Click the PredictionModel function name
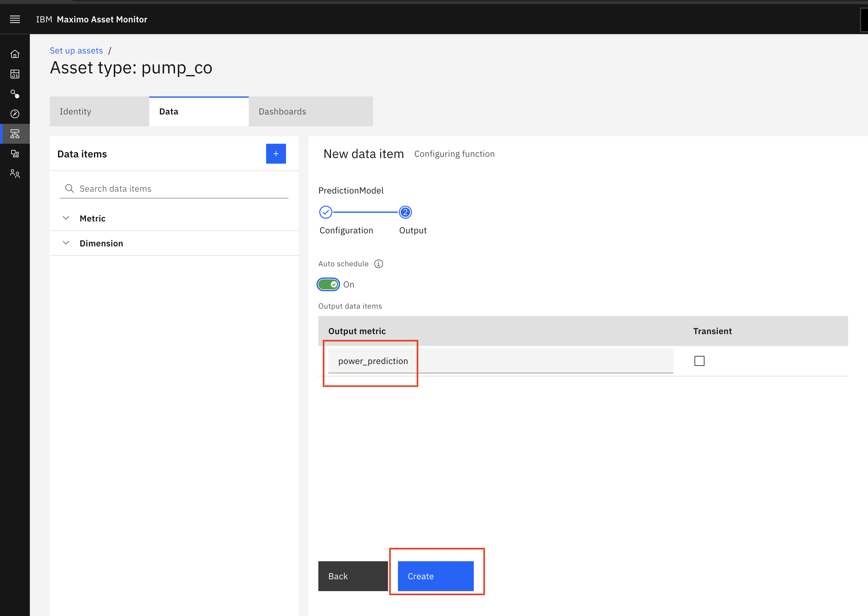Screen dimensions: 868x616 (x=351, y=190)
